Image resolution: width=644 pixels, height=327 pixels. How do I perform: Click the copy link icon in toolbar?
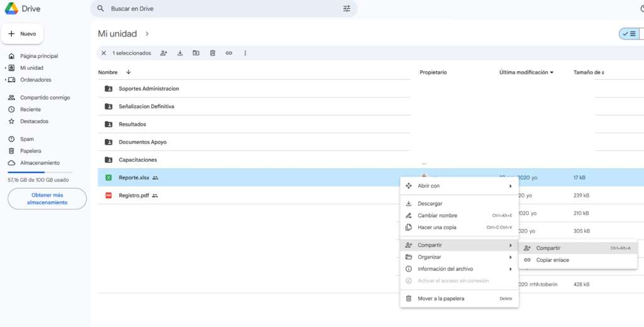coord(229,53)
